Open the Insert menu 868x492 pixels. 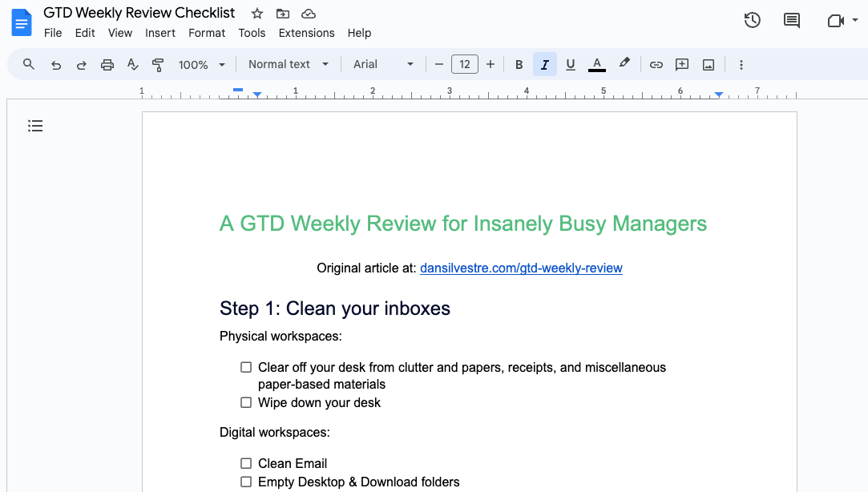160,33
